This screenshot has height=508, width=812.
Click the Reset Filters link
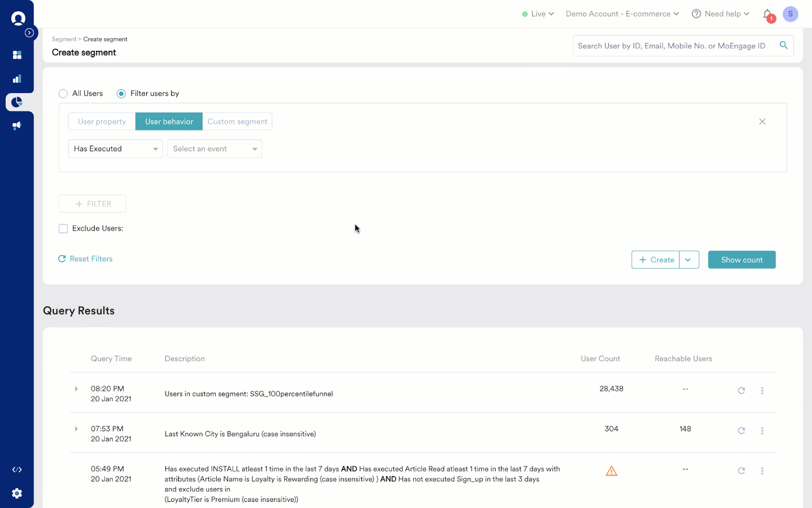85,259
